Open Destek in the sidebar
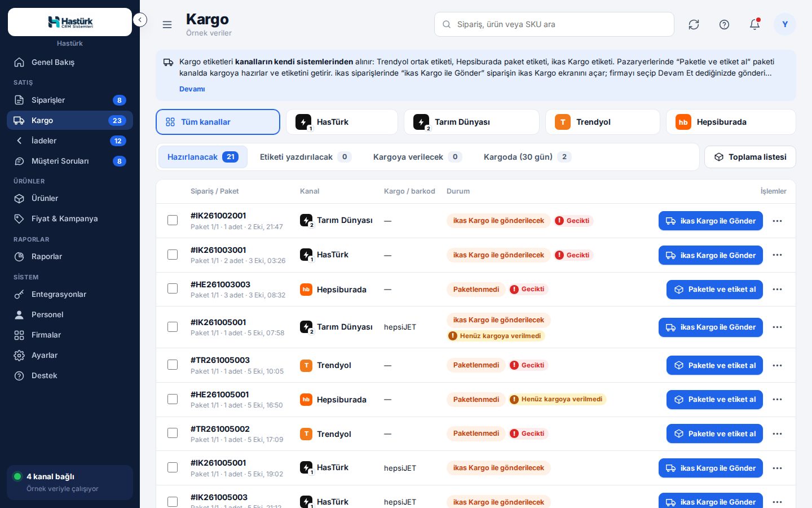The image size is (812, 508). (70, 375)
